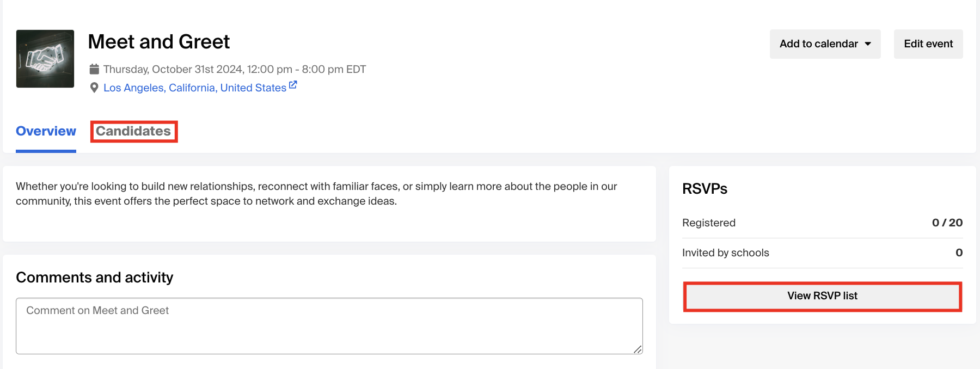Viewport: 980px width, 369px height.
Task: Click the textarea resize handle corner
Action: (x=638, y=349)
